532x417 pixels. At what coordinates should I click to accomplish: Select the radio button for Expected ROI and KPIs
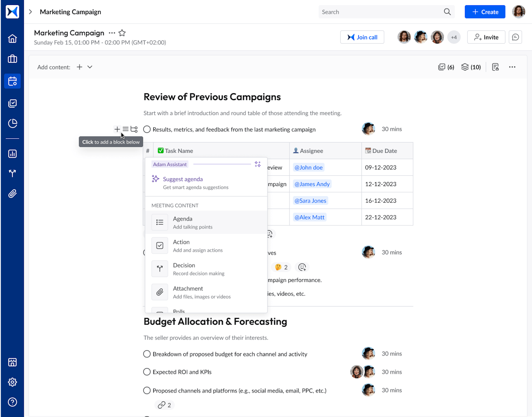pyautogui.click(x=147, y=372)
